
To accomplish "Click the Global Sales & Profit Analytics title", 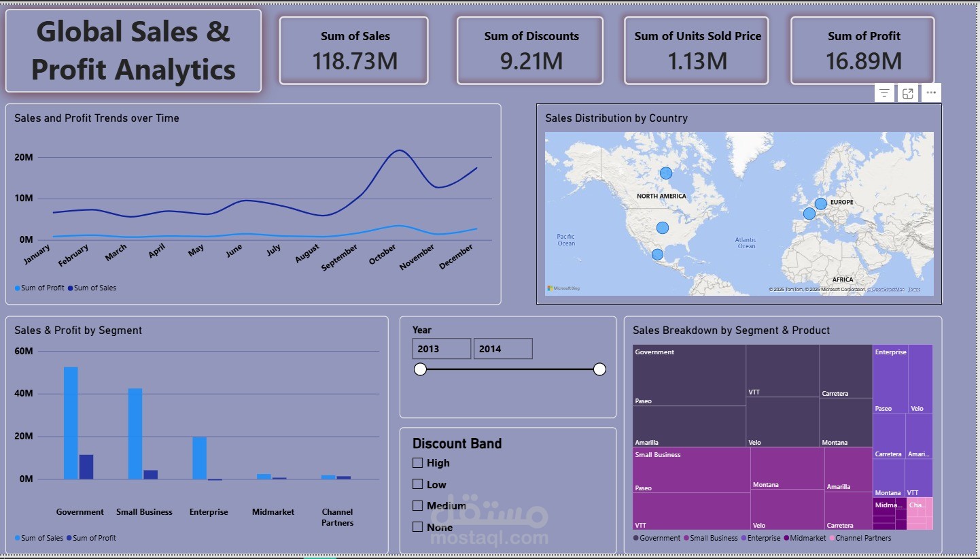I will click(133, 51).
